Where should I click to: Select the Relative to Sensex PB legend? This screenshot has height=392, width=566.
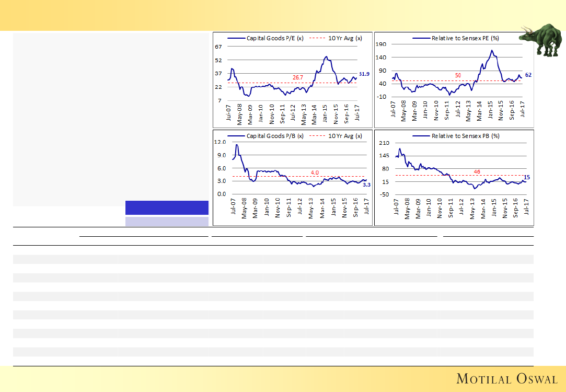455,135
